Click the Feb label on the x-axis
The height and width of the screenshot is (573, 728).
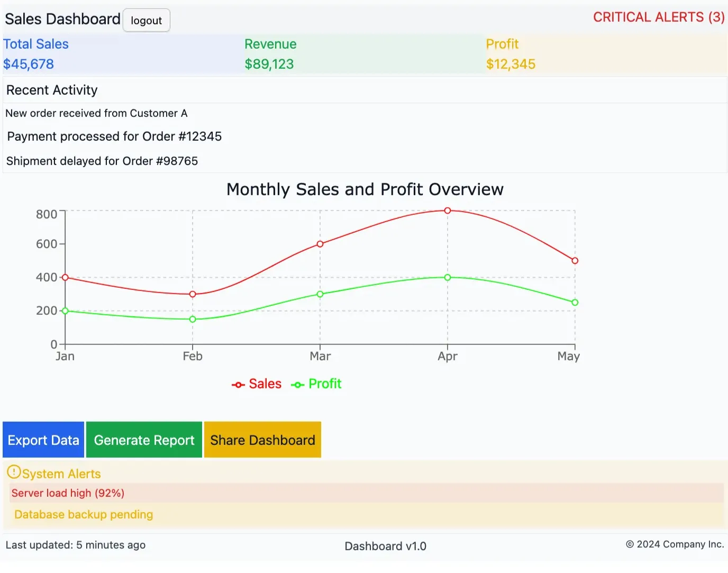pos(193,356)
